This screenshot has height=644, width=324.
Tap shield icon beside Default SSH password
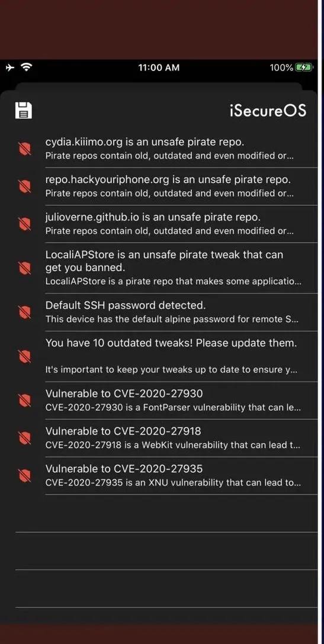(x=25, y=312)
